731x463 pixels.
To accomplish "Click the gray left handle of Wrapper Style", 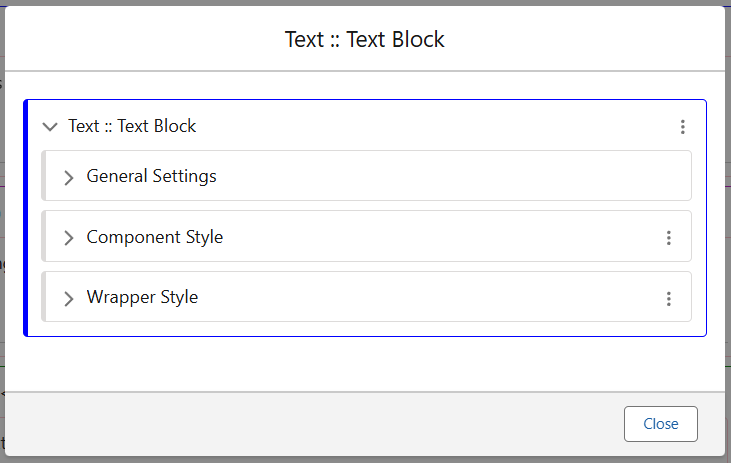I will coord(44,297).
